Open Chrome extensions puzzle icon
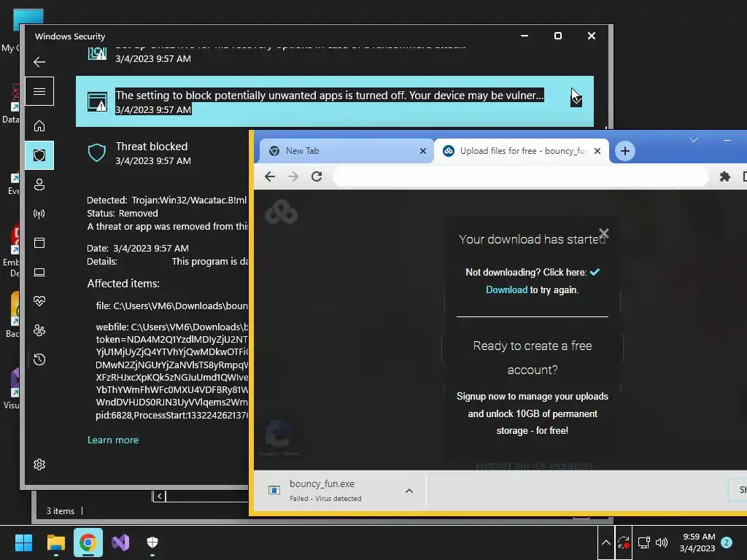This screenshot has height=560, width=747. point(724,176)
